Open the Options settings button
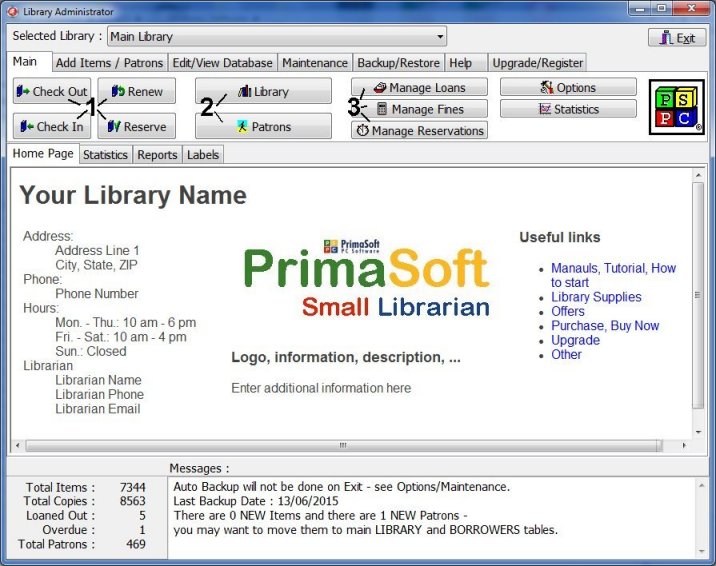Viewport: 716px width, 566px height. (568, 87)
